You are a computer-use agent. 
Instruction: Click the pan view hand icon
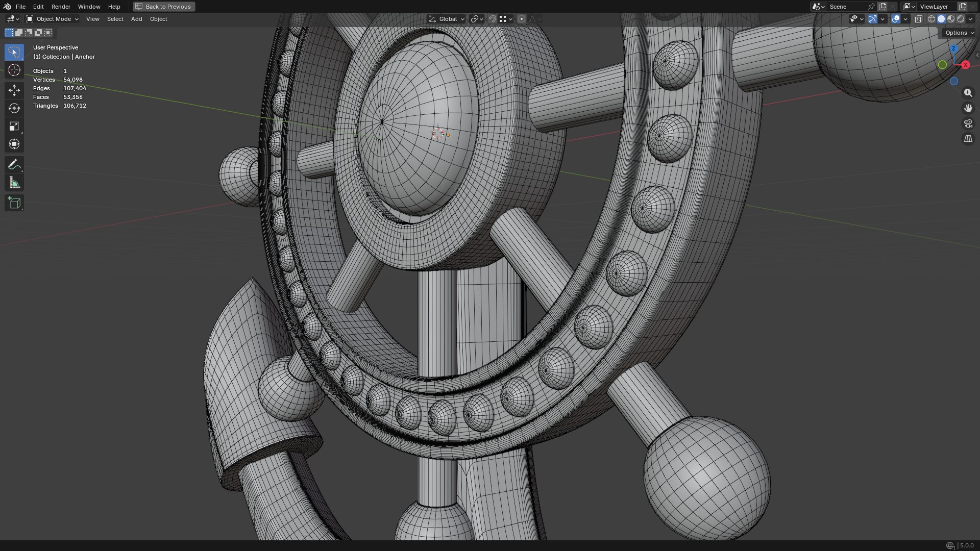[968, 108]
